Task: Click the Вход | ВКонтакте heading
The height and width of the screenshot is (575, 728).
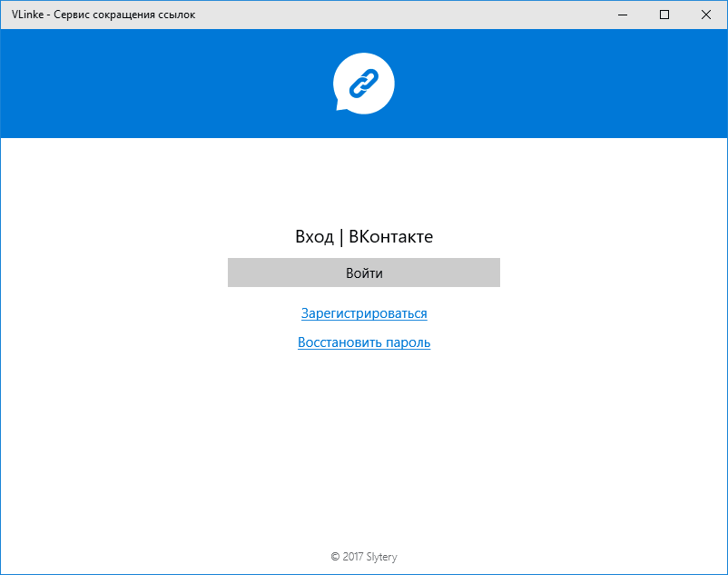Action: (x=364, y=236)
